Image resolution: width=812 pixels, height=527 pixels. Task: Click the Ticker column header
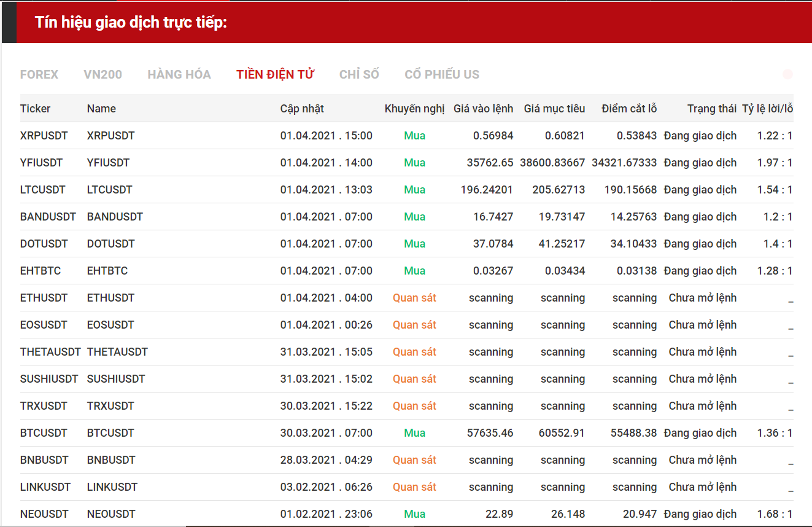(x=36, y=109)
